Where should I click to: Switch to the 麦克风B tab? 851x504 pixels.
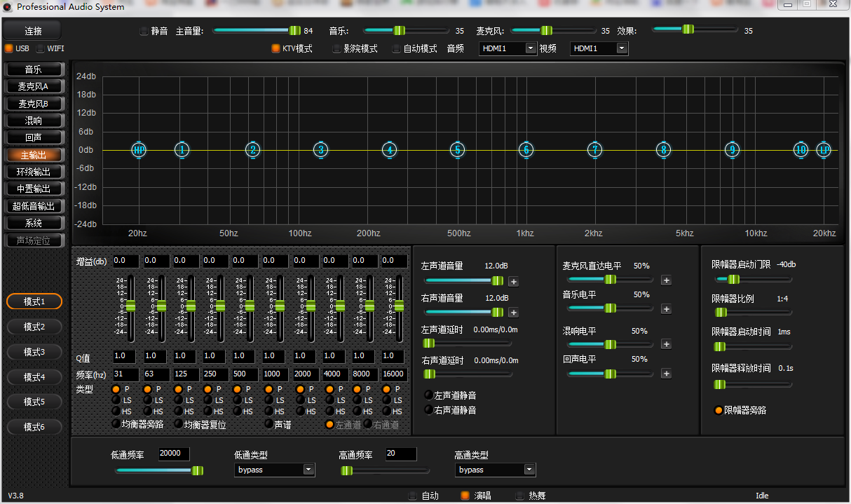pos(34,104)
